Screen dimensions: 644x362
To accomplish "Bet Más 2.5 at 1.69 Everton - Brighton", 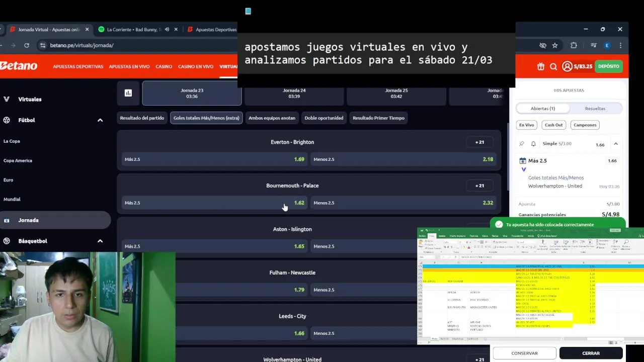I will pos(214,159).
